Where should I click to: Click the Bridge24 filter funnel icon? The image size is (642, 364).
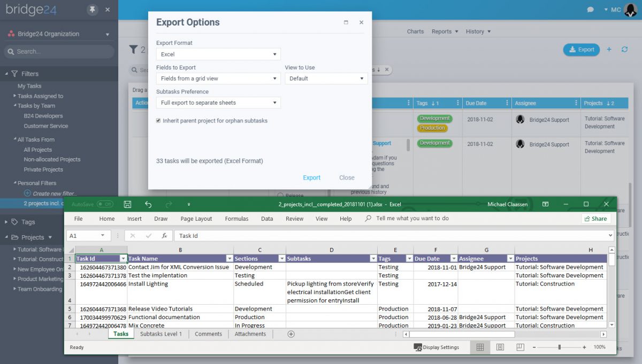coord(133,50)
